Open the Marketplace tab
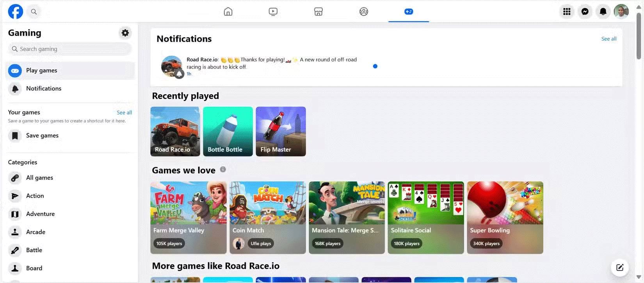 (x=318, y=12)
